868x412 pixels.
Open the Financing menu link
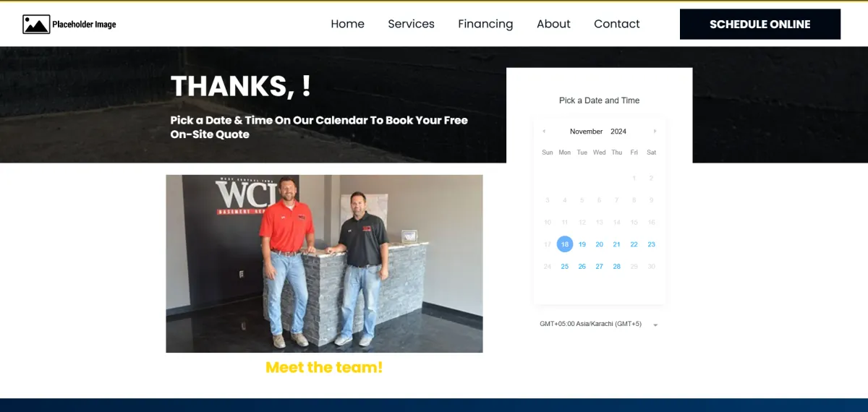(x=485, y=24)
